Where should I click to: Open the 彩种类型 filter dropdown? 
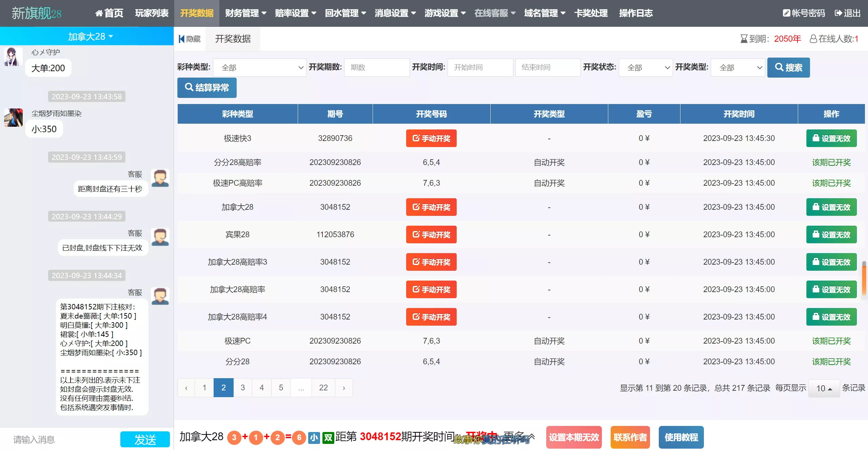pyautogui.click(x=260, y=67)
